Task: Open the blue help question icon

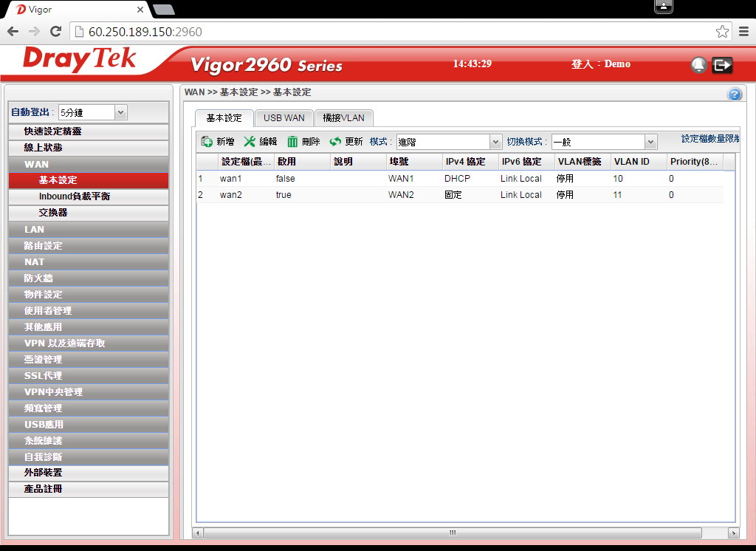Action: coord(735,94)
